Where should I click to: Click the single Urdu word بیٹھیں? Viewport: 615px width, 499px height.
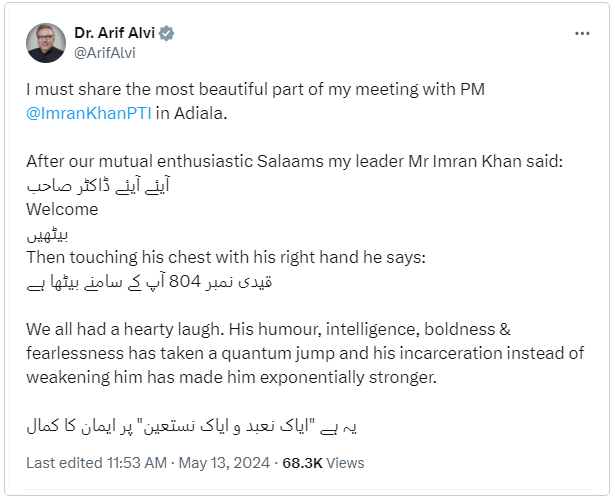pyautogui.click(x=47, y=234)
